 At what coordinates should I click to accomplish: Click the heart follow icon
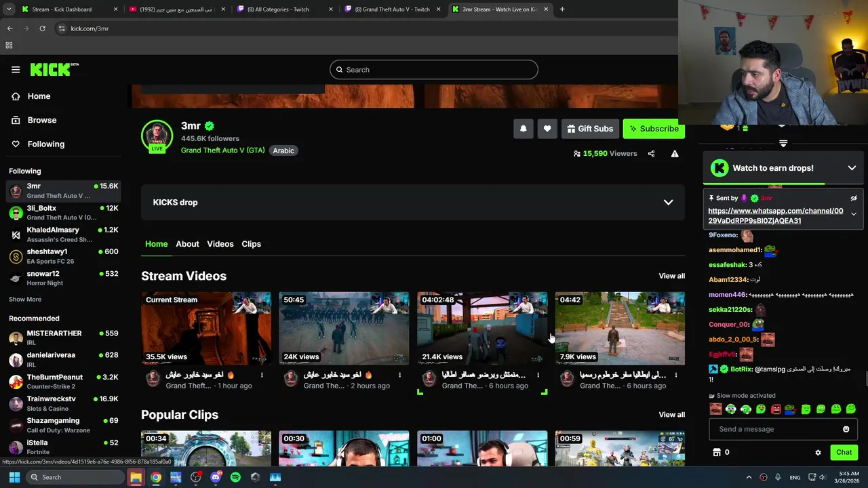[x=547, y=129]
